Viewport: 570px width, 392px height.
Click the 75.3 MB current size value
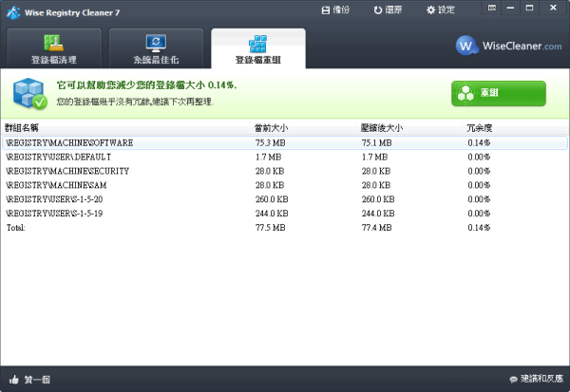coord(270,142)
